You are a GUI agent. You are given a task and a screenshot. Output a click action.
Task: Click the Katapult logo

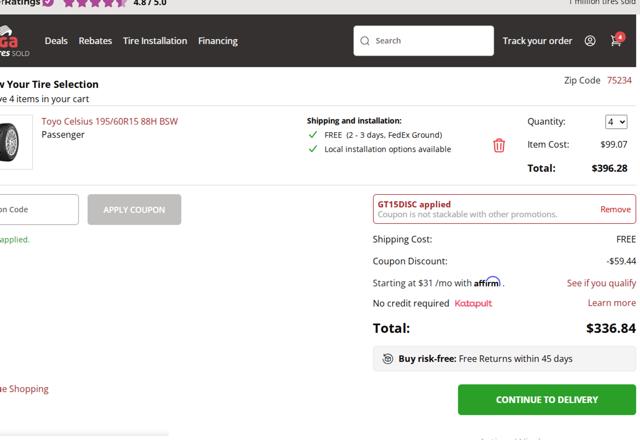pos(473,303)
